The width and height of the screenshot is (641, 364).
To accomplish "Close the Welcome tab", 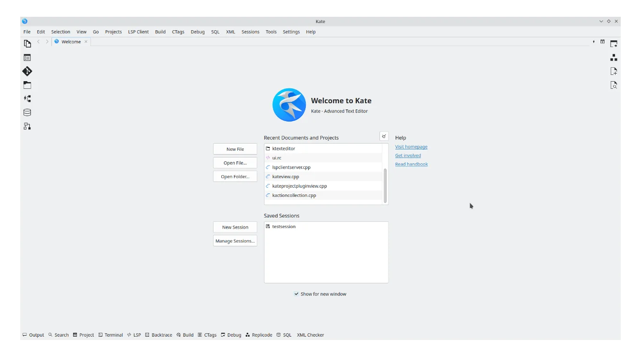I will [86, 42].
